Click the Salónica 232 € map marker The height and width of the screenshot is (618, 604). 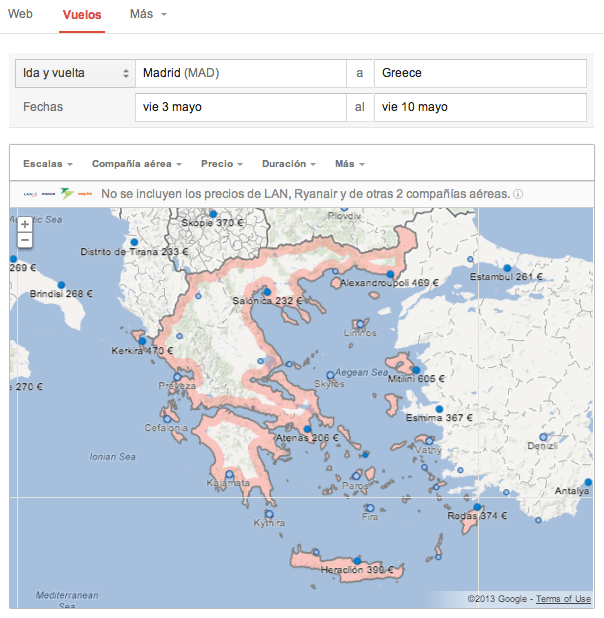267,292
